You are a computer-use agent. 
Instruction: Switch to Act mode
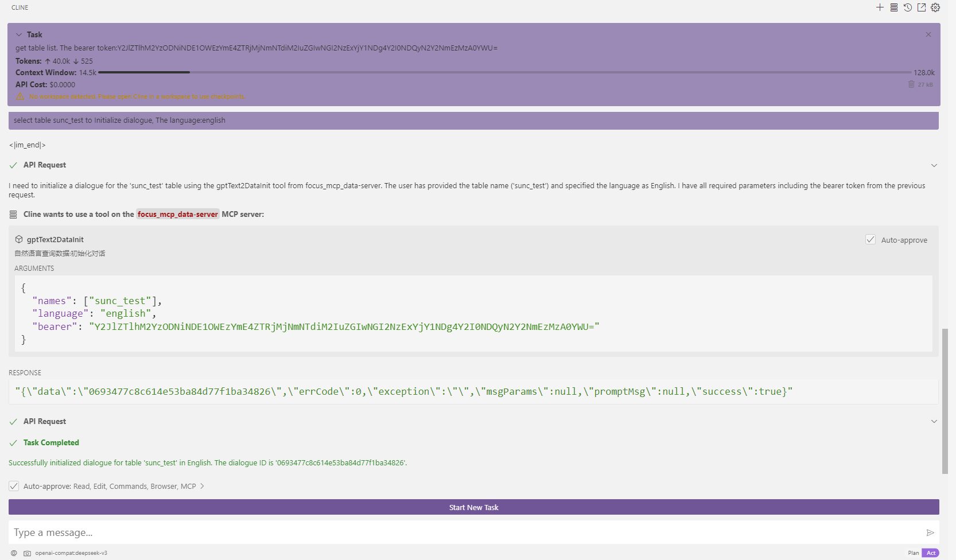point(931,553)
